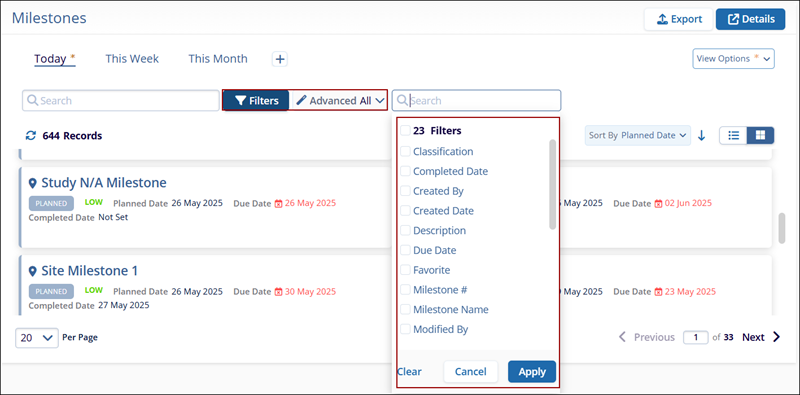Select the This Month tab
800x395 pixels.
click(x=218, y=59)
